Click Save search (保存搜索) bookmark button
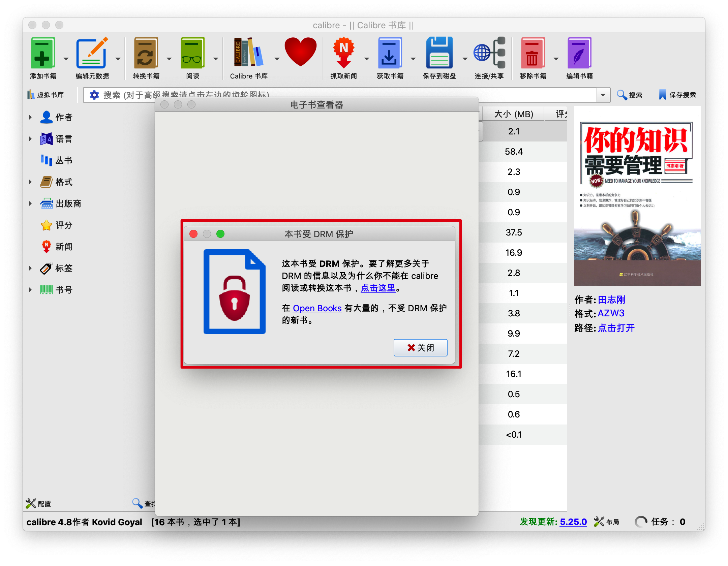The image size is (728, 566). click(x=677, y=95)
